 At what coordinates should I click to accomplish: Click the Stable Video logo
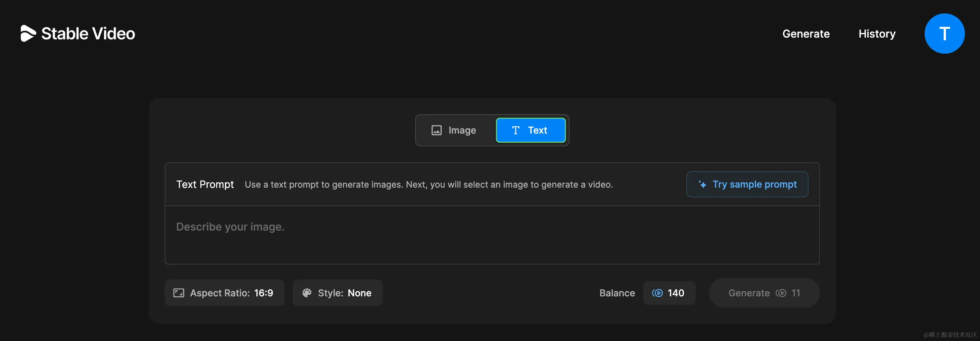point(78,34)
